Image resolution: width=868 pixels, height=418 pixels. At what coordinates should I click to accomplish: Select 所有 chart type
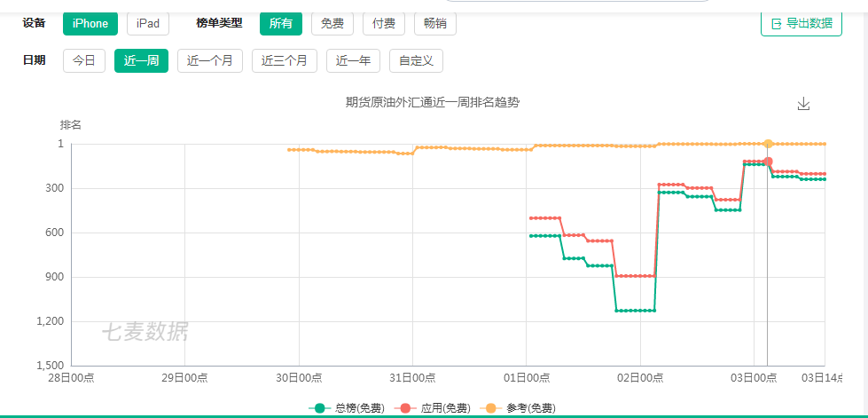pyautogui.click(x=281, y=23)
